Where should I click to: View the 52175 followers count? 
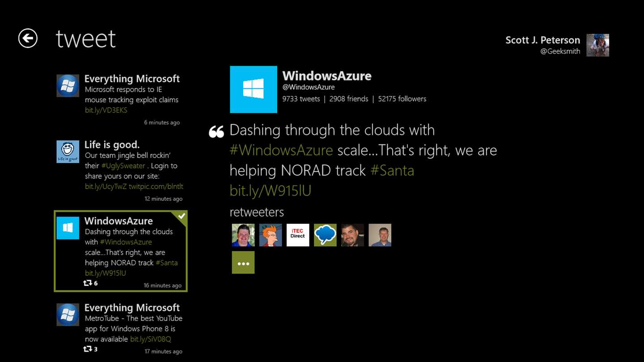(x=402, y=99)
